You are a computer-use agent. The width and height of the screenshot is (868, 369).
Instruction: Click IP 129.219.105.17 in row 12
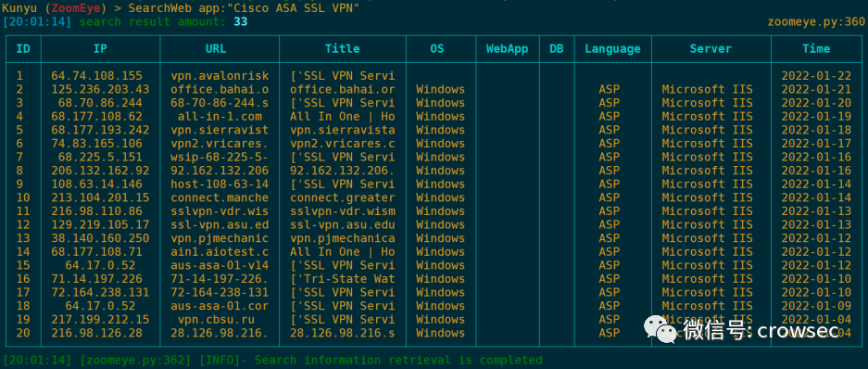[100, 224]
